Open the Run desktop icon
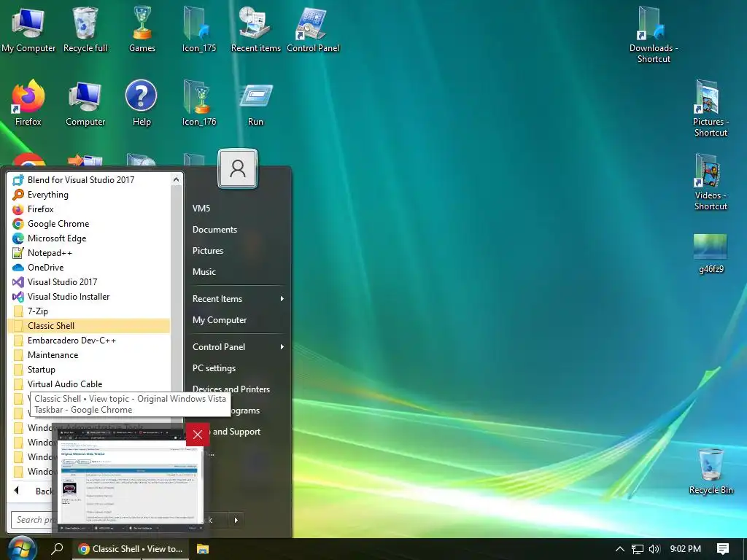 pos(255,104)
